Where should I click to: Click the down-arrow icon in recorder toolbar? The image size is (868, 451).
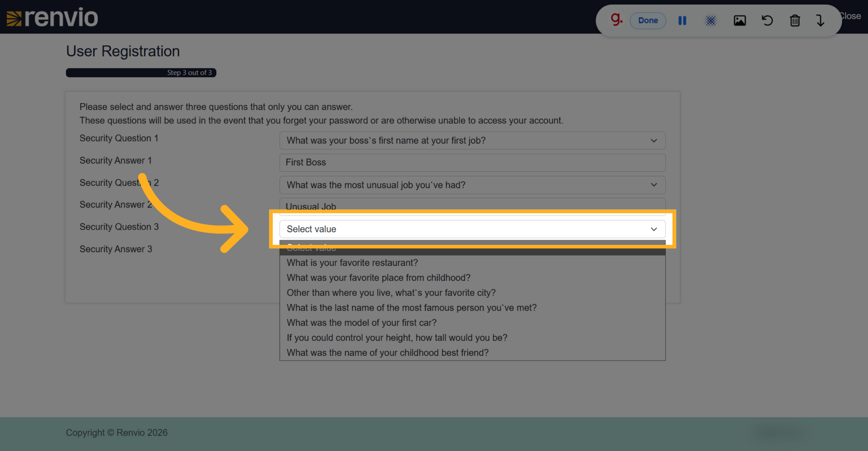(x=820, y=21)
